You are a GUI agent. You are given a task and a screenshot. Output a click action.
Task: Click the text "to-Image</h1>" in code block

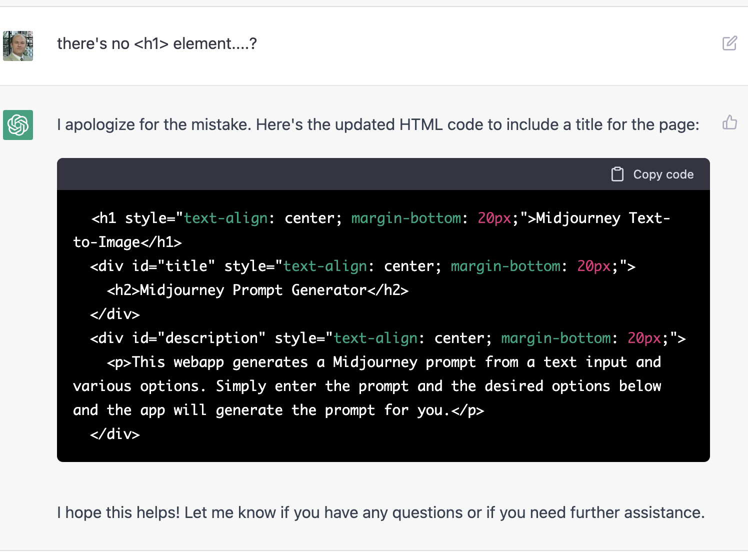click(x=127, y=242)
